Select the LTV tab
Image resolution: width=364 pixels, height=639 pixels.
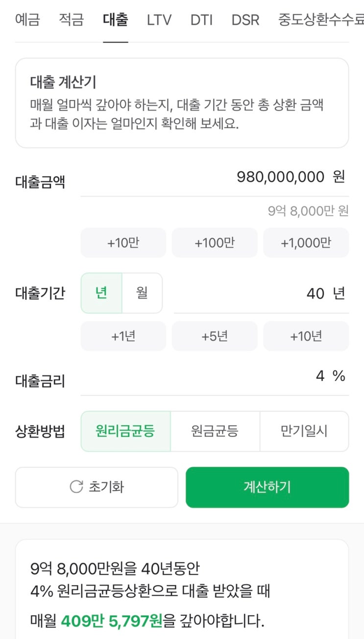click(x=159, y=20)
